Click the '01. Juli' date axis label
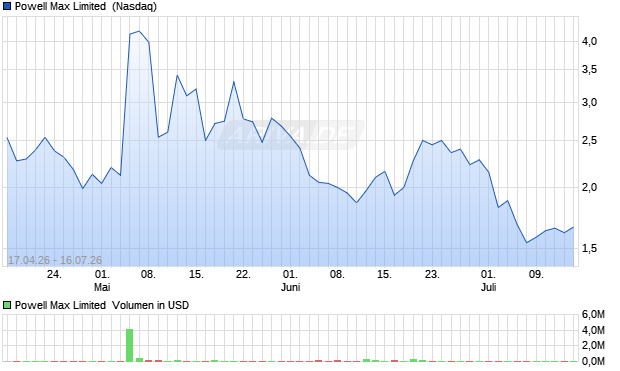620x371 pixels. point(488,280)
